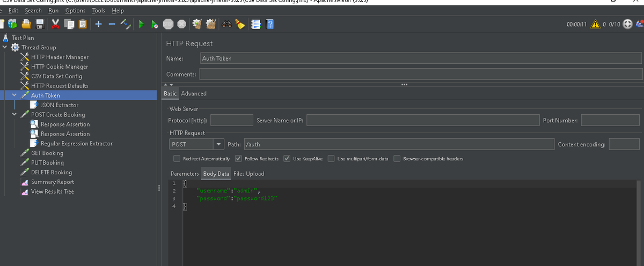Select the Body Data tab
644x266 pixels.
tap(216, 174)
